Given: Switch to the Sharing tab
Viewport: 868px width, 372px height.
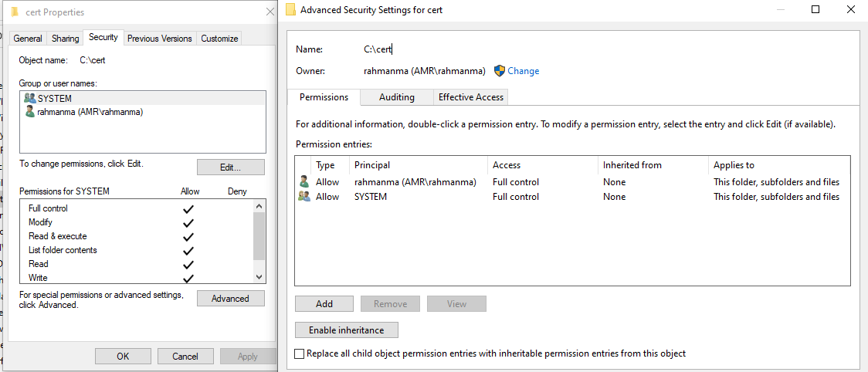Looking at the screenshot, I should coord(66,38).
